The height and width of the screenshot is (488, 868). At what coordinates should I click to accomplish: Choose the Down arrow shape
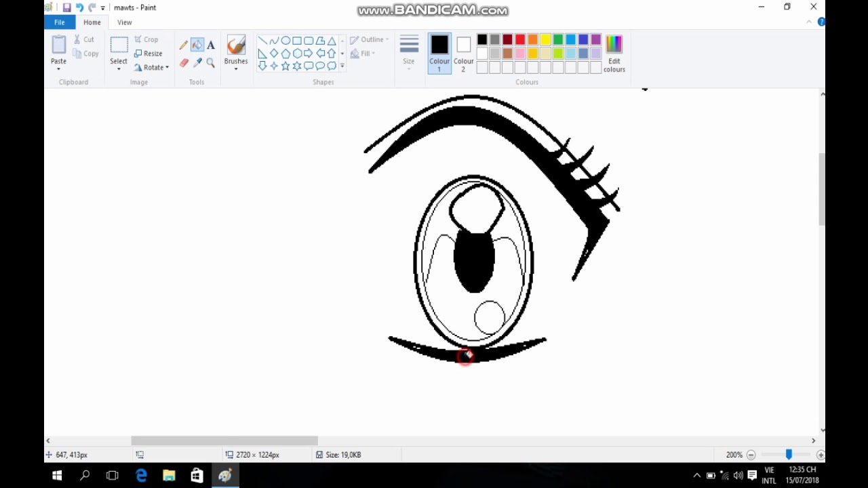(262, 66)
